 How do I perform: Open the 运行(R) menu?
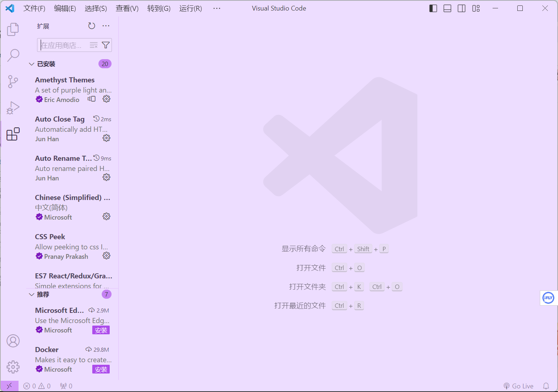click(x=191, y=8)
